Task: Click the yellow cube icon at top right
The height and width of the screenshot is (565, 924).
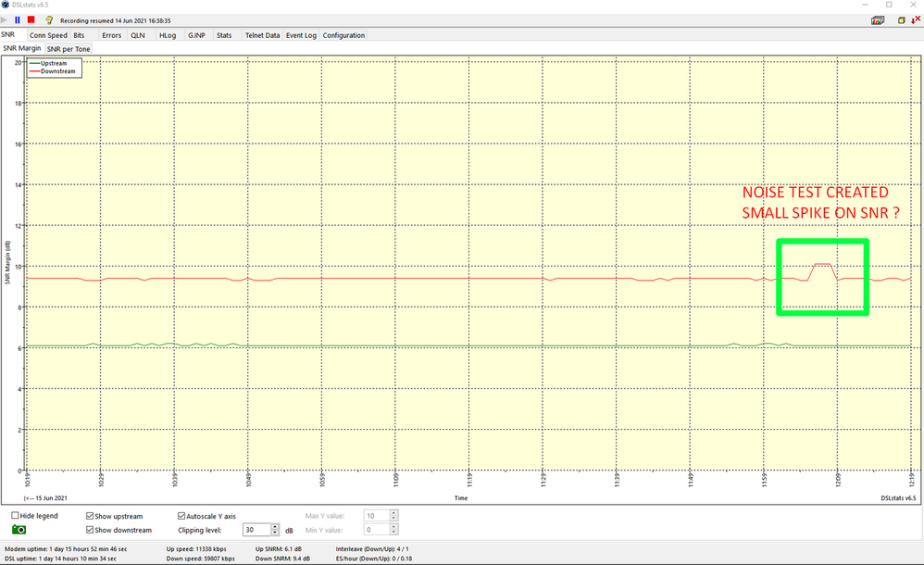Action: (901, 19)
